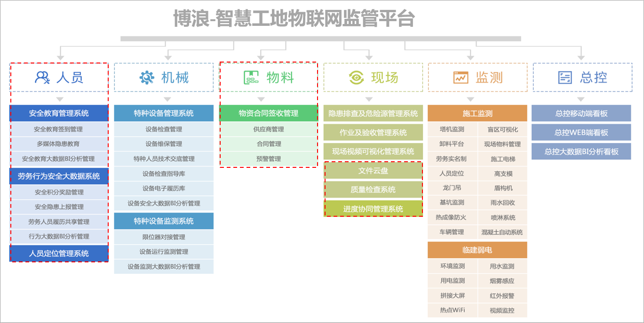Click 多媒体隐患教育 row

pos(59,144)
